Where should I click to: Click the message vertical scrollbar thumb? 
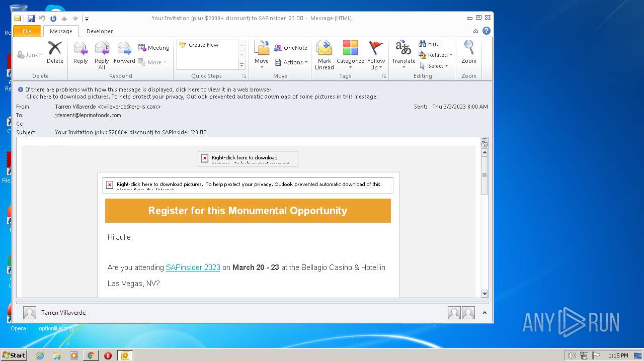(x=485, y=175)
